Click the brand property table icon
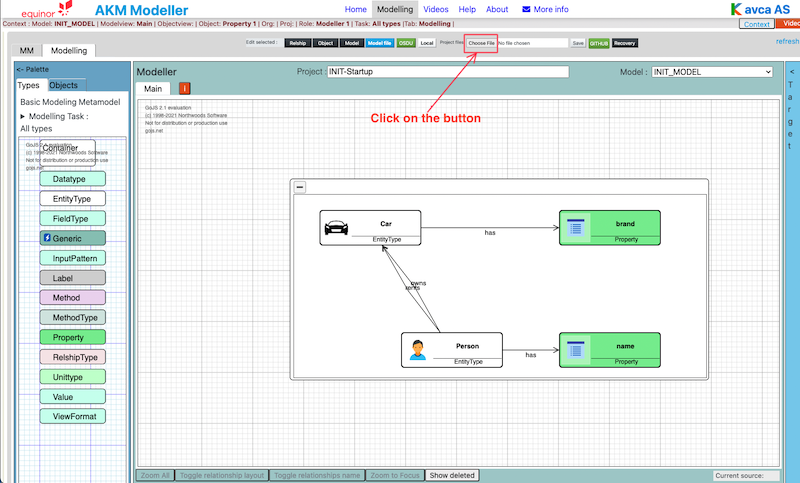The height and width of the screenshot is (483, 800). 575,227
